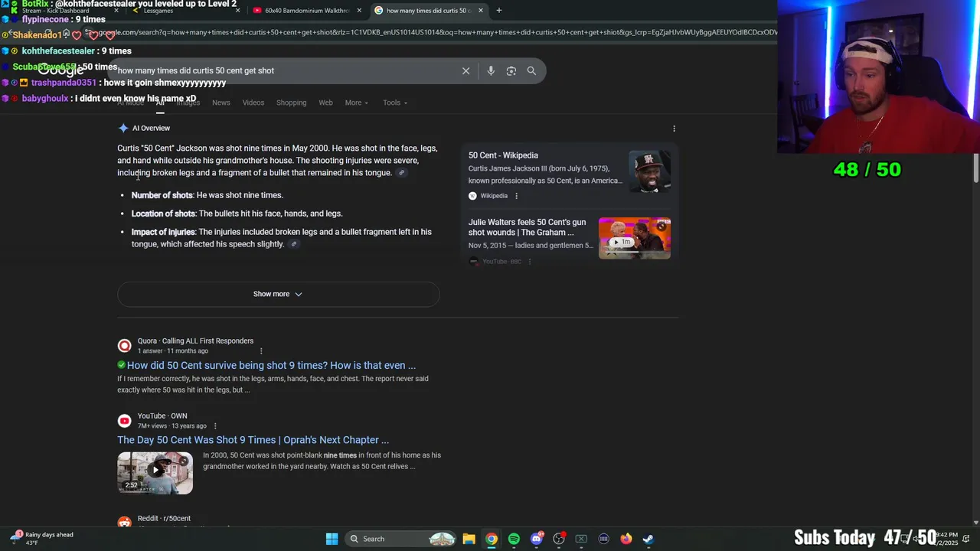
Task: Open Firefox from the taskbar
Action: point(626,539)
